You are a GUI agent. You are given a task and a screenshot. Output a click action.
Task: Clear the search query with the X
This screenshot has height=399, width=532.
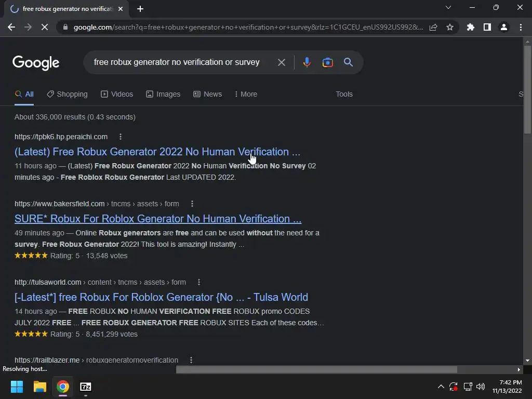coord(281,62)
